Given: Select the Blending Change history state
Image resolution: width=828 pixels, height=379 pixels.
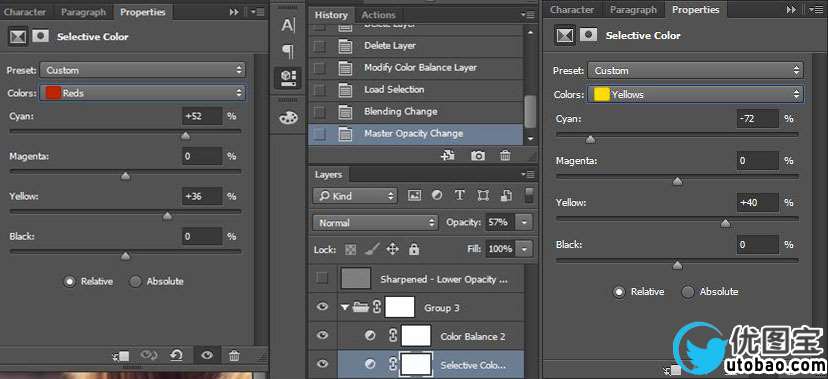Looking at the screenshot, I should coord(416,112).
